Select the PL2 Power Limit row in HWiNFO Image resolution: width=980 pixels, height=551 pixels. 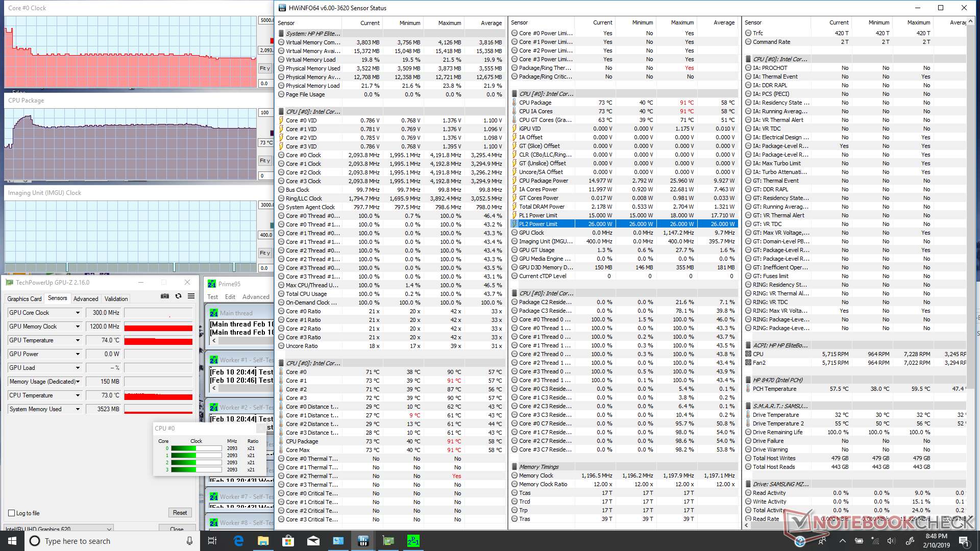click(x=624, y=224)
